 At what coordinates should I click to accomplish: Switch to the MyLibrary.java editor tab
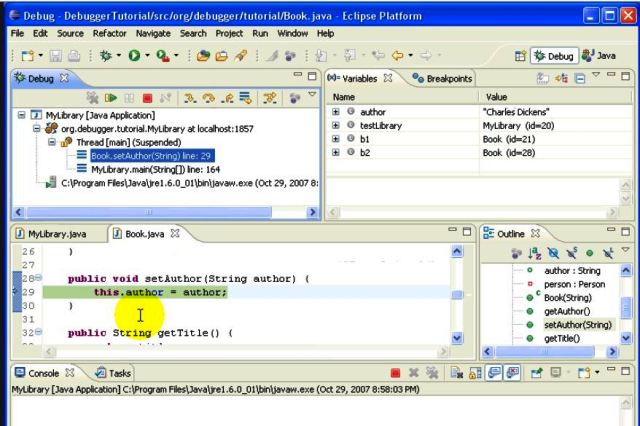[x=51, y=234]
